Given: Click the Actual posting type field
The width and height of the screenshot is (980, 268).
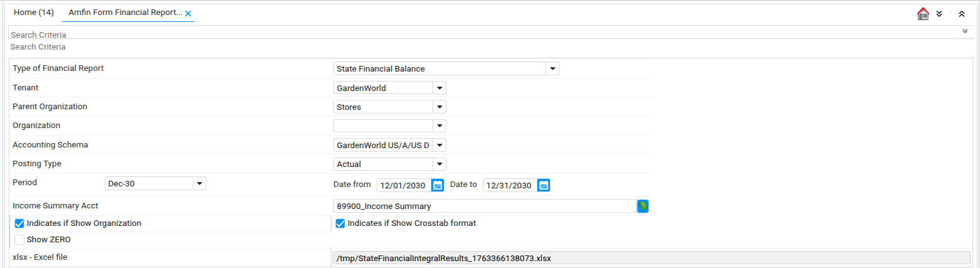Looking at the screenshot, I should tap(383, 164).
